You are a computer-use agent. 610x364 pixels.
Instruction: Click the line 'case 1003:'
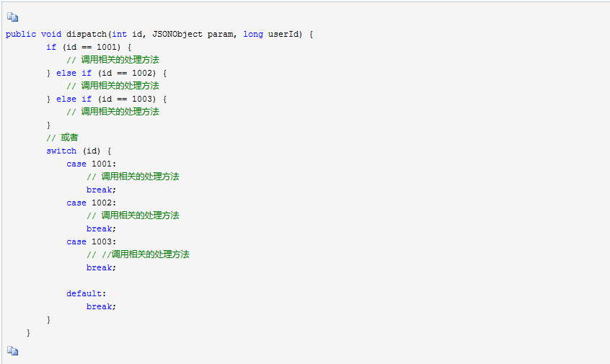(x=92, y=242)
